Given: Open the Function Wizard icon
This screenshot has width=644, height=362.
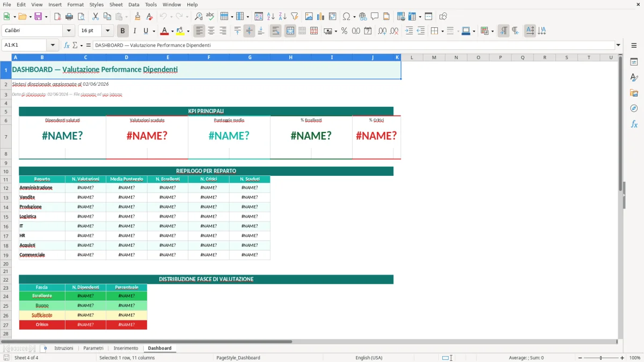Looking at the screenshot, I should pos(67,46).
